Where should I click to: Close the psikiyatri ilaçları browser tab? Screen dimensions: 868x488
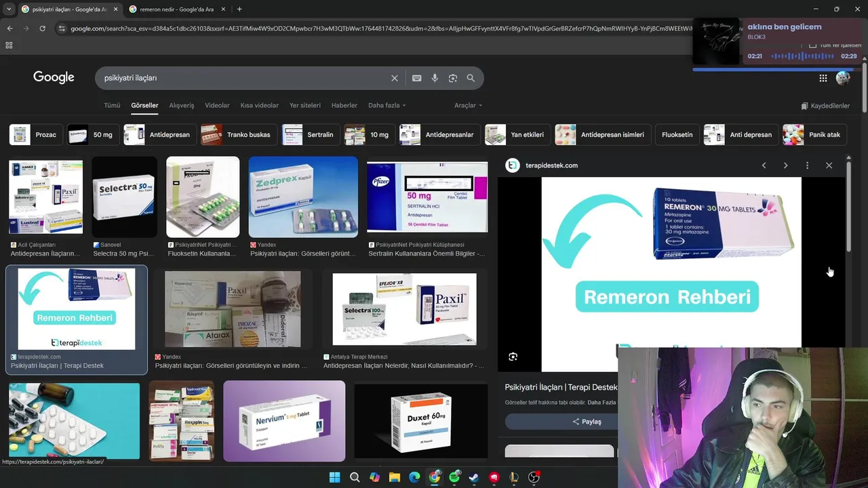[115, 9]
